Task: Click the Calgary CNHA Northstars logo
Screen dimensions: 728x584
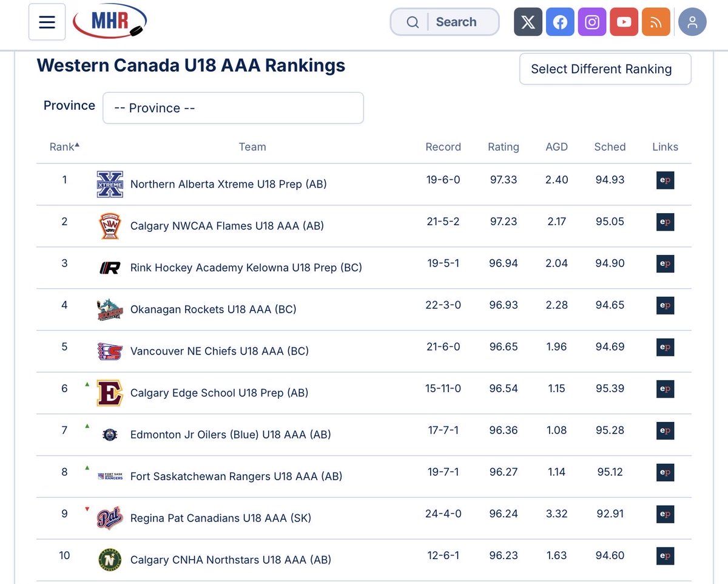Action: click(110, 560)
